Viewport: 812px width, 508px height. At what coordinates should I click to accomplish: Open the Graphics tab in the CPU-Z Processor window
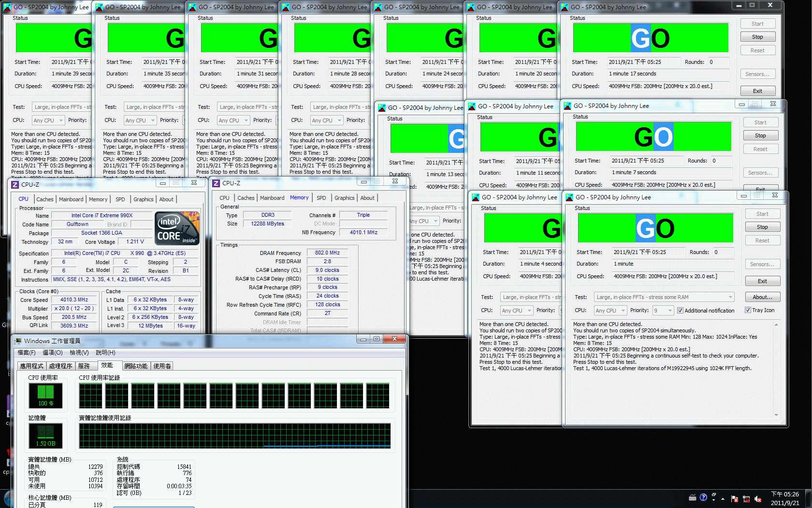144,199
